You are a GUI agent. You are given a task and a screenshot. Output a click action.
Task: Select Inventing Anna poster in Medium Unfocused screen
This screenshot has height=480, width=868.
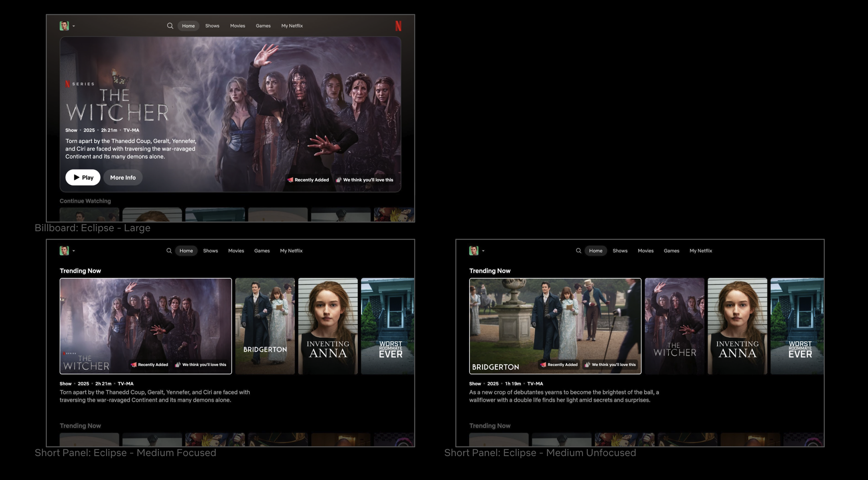[738, 326]
